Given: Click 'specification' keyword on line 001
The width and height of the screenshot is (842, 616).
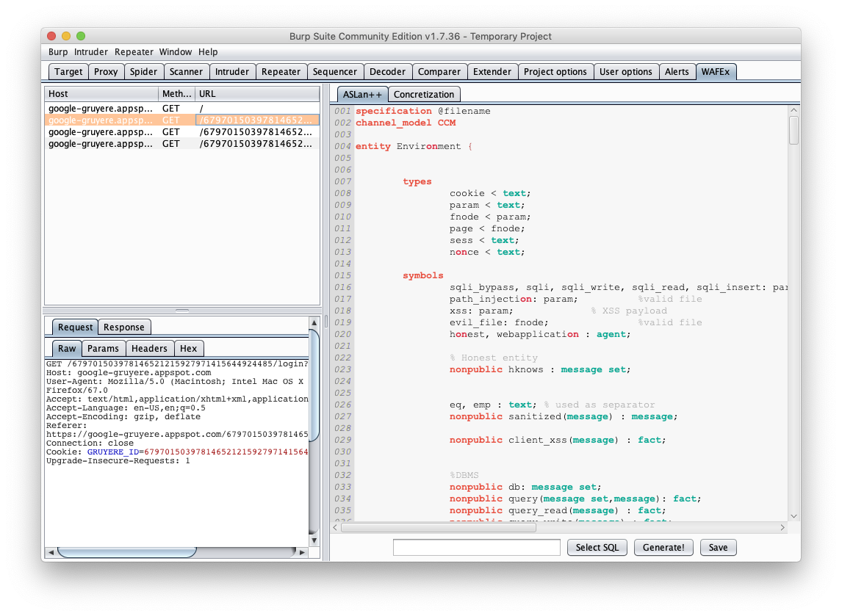Looking at the screenshot, I should pyautogui.click(x=394, y=111).
